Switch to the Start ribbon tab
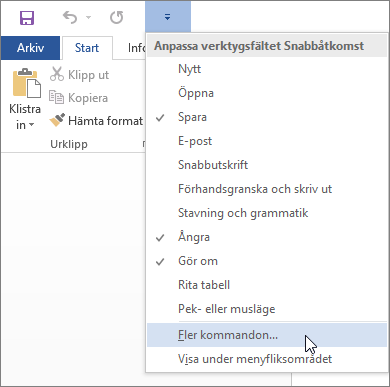 click(x=87, y=48)
